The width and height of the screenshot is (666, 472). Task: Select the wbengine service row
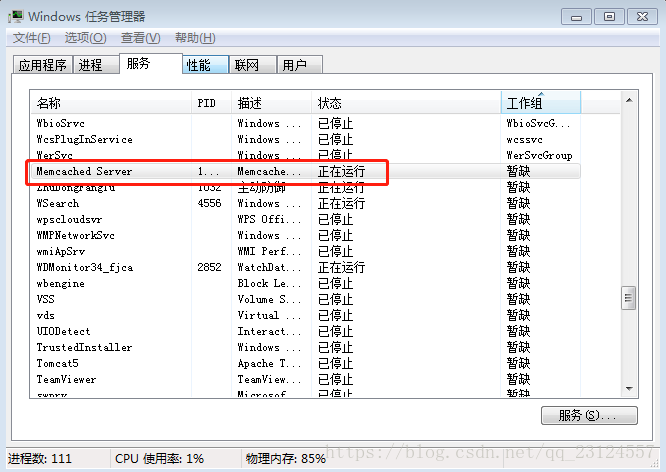[x=305, y=283]
